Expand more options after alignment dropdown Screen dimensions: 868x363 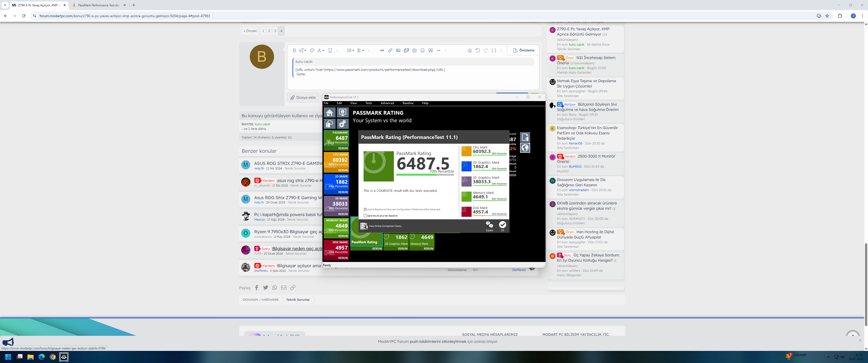[369, 50]
